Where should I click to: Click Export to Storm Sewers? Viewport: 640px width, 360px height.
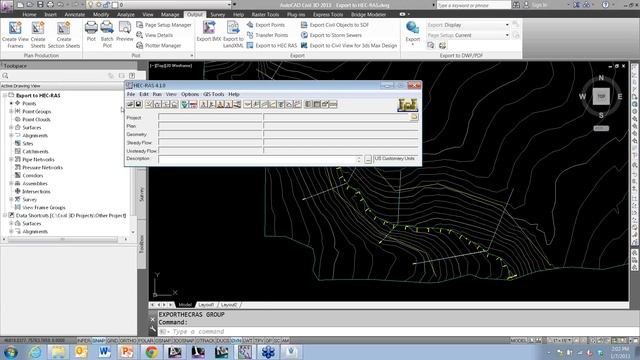coord(331,35)
